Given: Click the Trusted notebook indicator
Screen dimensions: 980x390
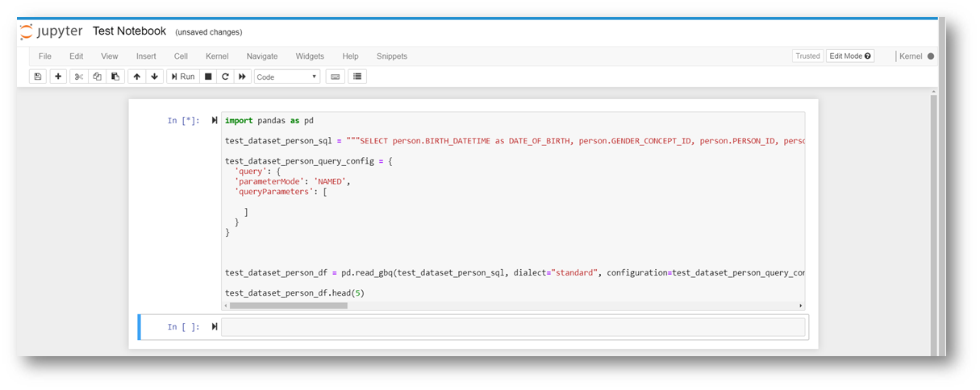Looking at the screenshot, I should tap(807, 56).
